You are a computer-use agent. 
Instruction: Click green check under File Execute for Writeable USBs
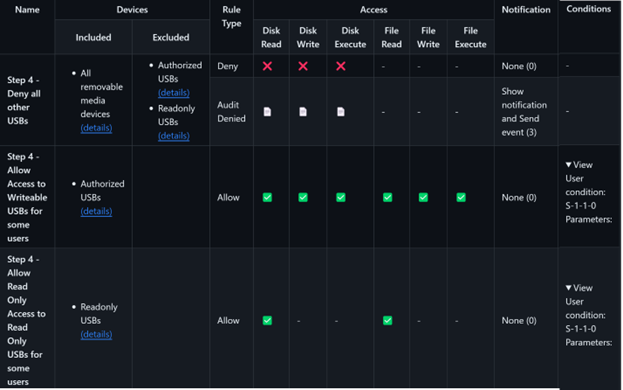[461, 197]
